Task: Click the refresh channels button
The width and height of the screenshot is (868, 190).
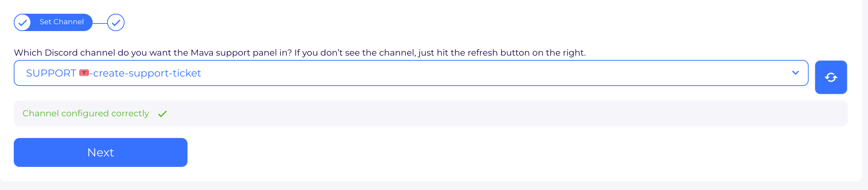Action: [x=831, y=77]
